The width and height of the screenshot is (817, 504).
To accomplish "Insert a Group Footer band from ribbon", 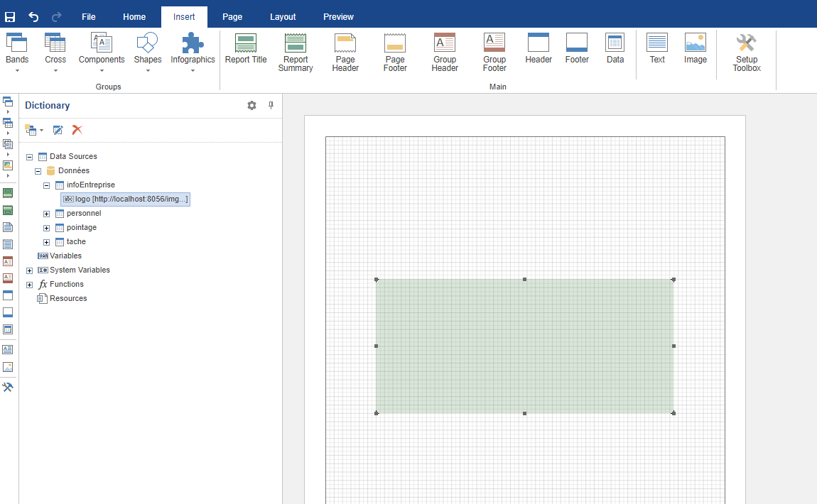I will click(494, 52).
